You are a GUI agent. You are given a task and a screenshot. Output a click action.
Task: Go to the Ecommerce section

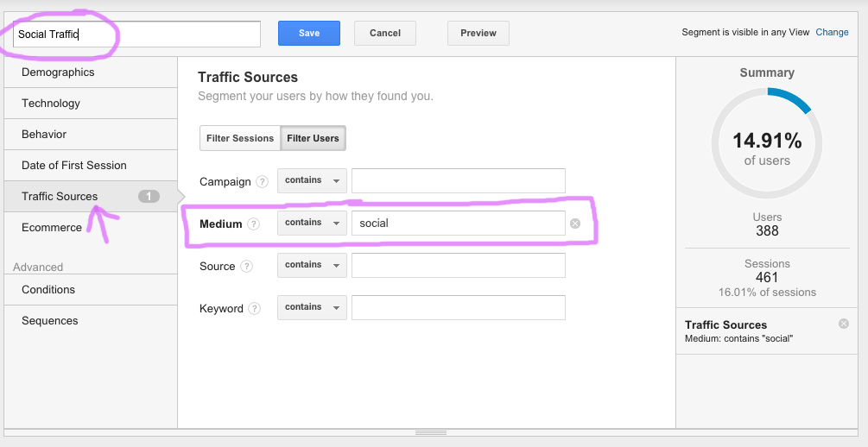click(x=52, y=228)
